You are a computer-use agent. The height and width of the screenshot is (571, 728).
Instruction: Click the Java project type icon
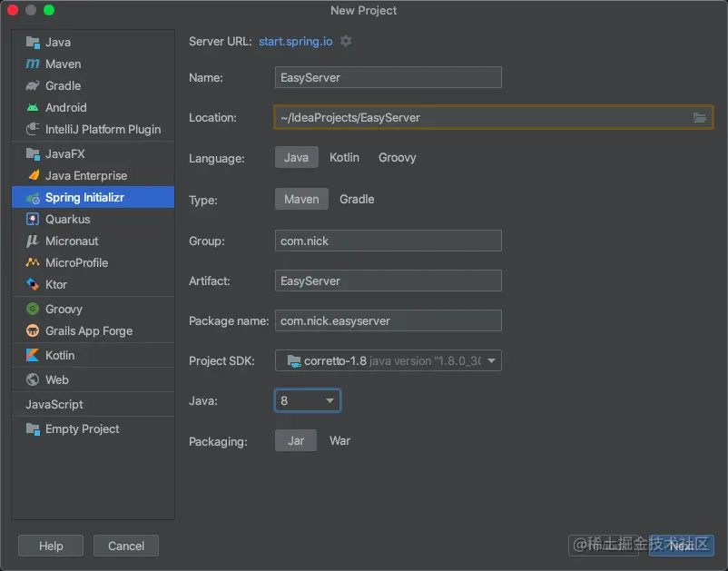tap(33, 43)
